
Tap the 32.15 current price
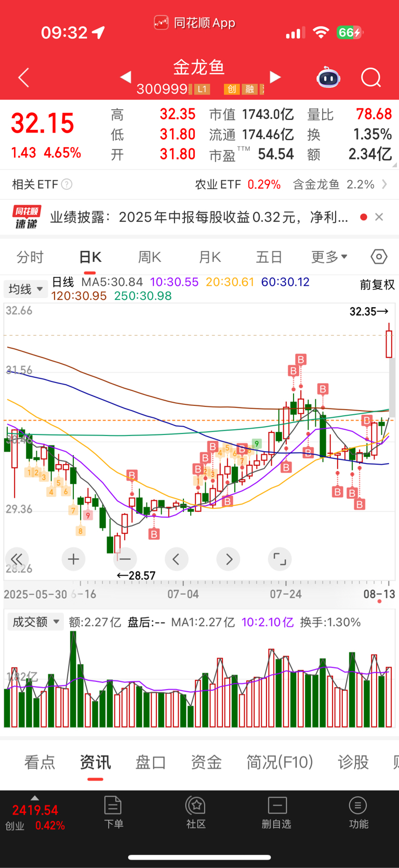click(x=43, y=123)
